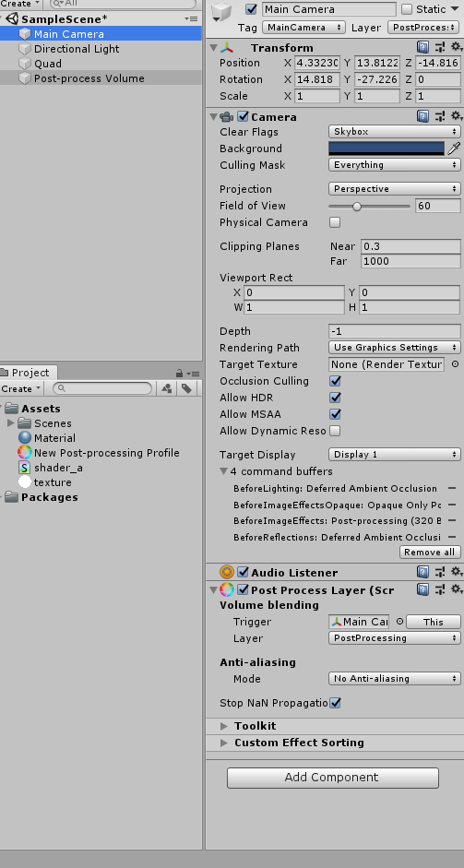Select Quad in the hierarchy
464x868 pixels.
click(48, 64)
